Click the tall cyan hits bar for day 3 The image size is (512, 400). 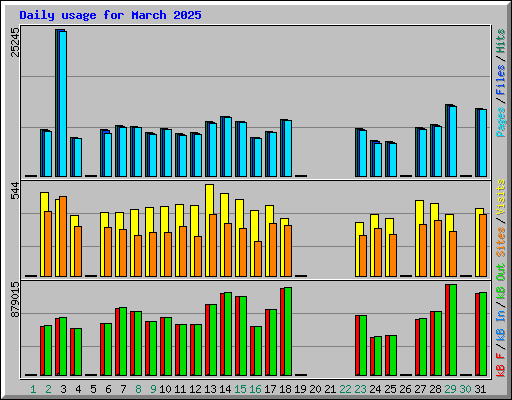point(63,104)
